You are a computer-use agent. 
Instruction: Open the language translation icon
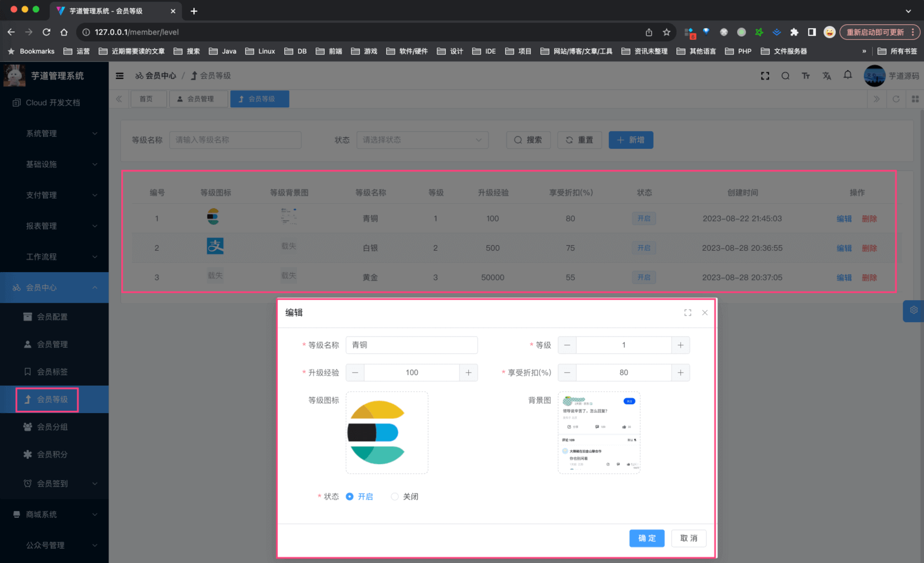coord(826,76)
